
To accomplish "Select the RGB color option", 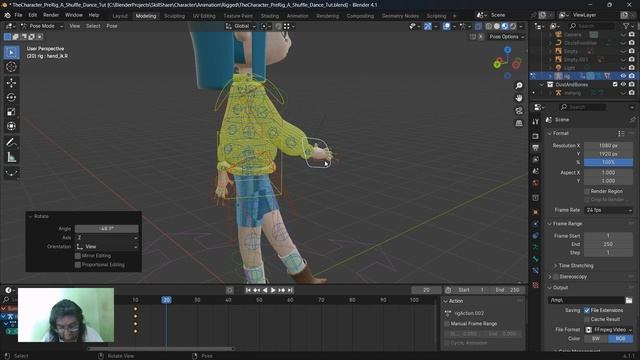I will (620, 339).
